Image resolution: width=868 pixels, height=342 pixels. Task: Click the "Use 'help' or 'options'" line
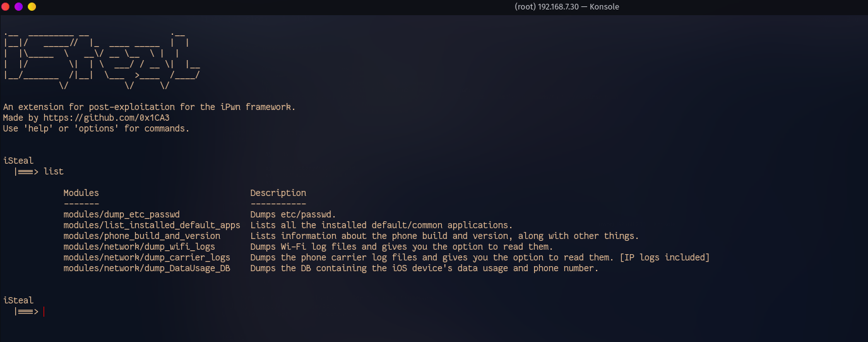click(x=97, y=128)
